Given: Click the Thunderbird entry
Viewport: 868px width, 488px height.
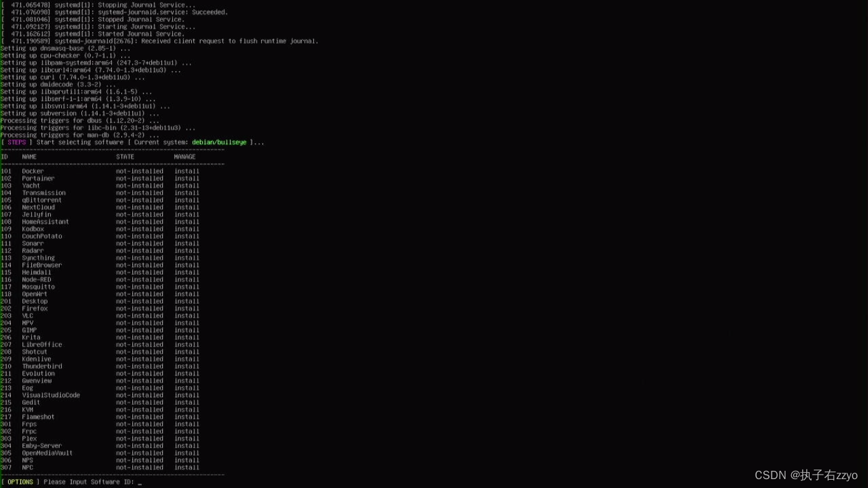Looking at the screenshot, I should click(x=42, y=367).
